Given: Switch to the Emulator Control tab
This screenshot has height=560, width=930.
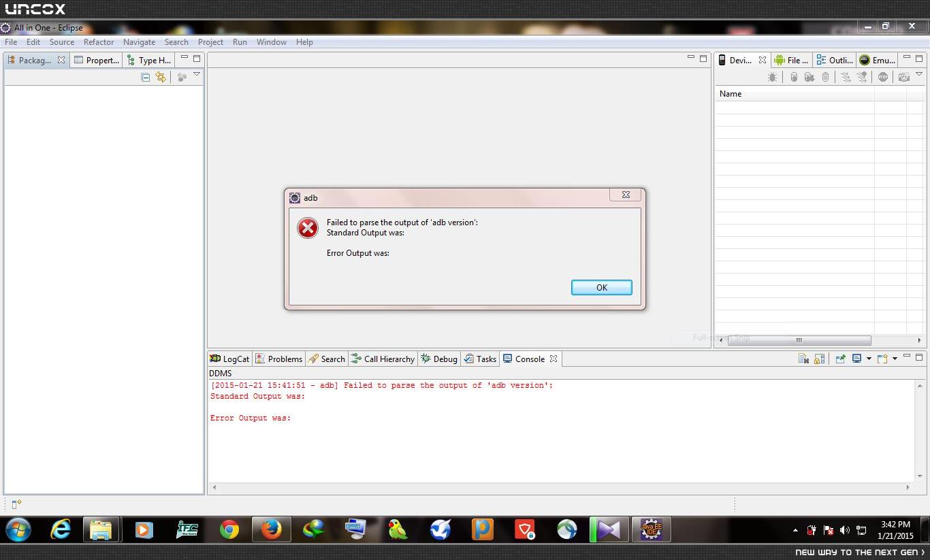Looking at the screenshot, I should tap(878, 60).
